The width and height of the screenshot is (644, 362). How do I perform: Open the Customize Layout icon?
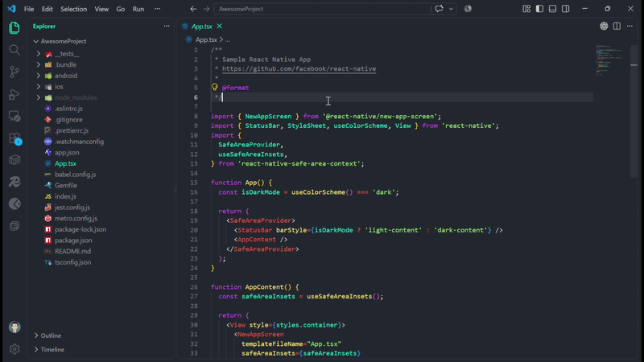pos(526,9)
